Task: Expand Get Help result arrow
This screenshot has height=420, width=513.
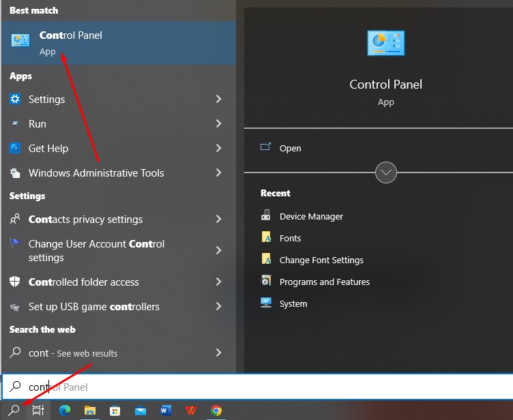Action: tap(218, 148)
